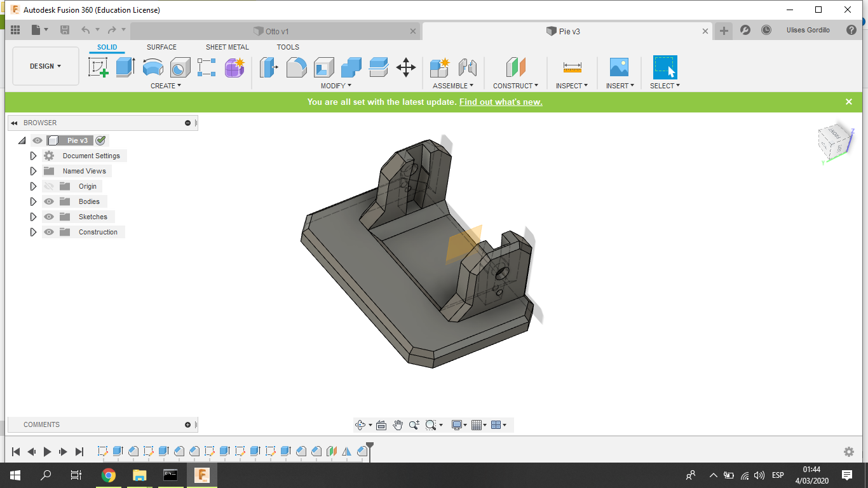Expand the Sketches tree node
This screenshot has height=488, width=868.
34,217
